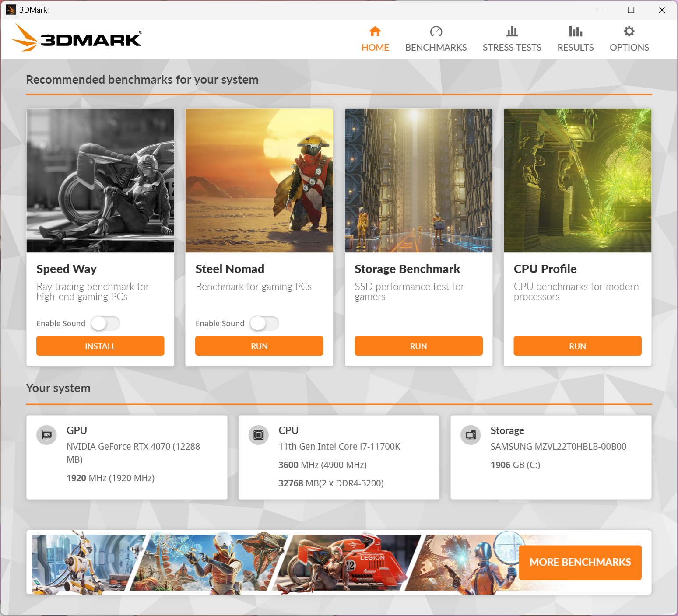Close the 3DMark window
Viewport: 678px width, 616px height.
point(662,10)
